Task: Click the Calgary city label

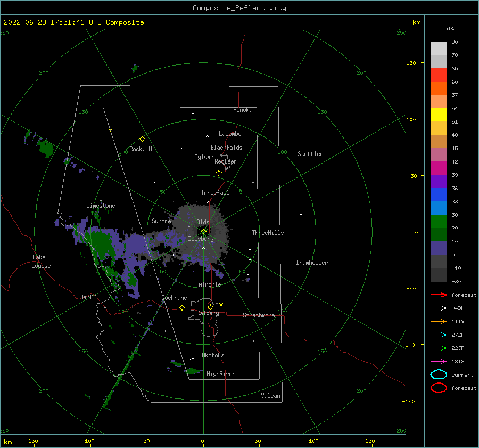Action: [x=208, y=313]
